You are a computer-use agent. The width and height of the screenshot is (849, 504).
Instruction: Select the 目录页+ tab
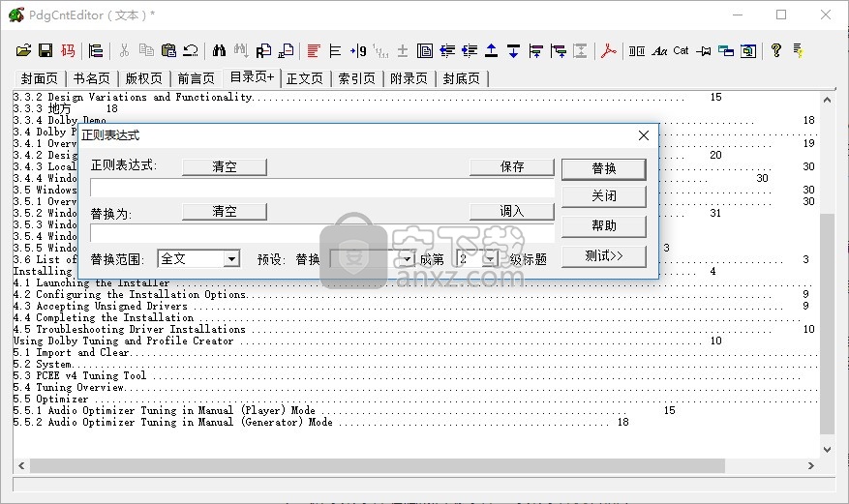click(252, 77)
